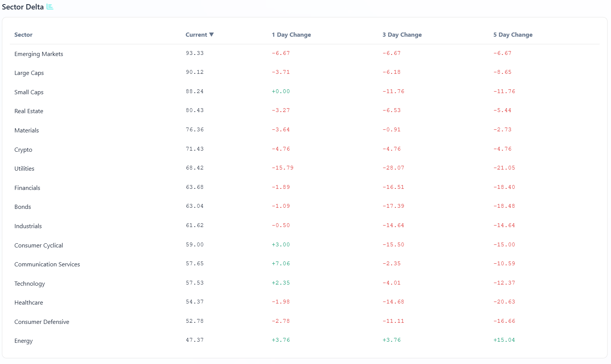Viewport: 611px width, 364px height.
Task: Sort by 5 Day Change header
Action: [513, 35]
